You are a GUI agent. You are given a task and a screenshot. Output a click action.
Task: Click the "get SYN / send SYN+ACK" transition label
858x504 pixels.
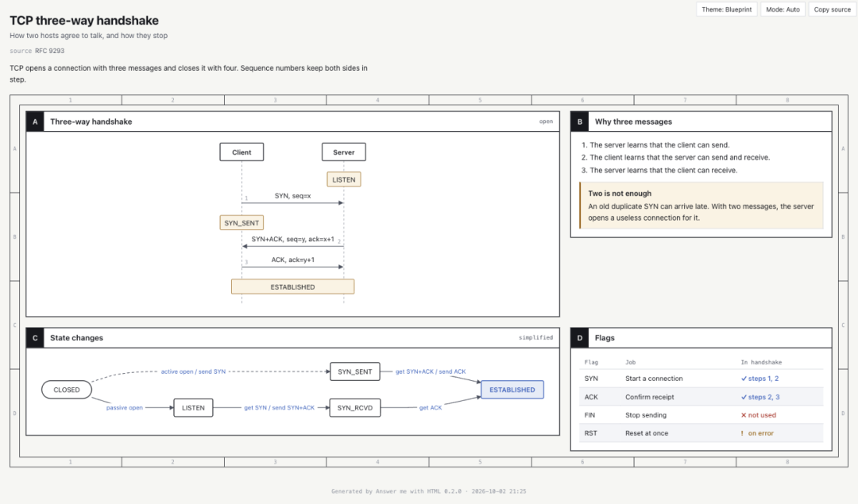coord(279,408)
